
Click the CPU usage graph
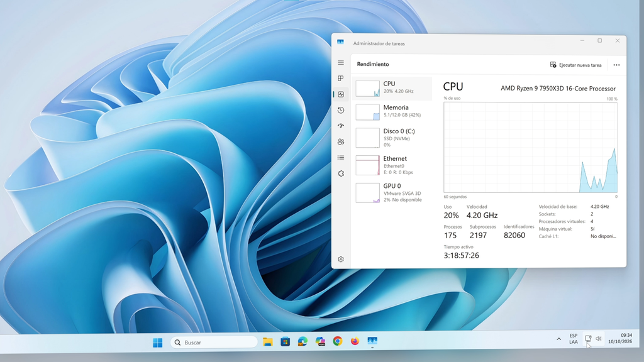pyautogui.click(x=530, y=147)
